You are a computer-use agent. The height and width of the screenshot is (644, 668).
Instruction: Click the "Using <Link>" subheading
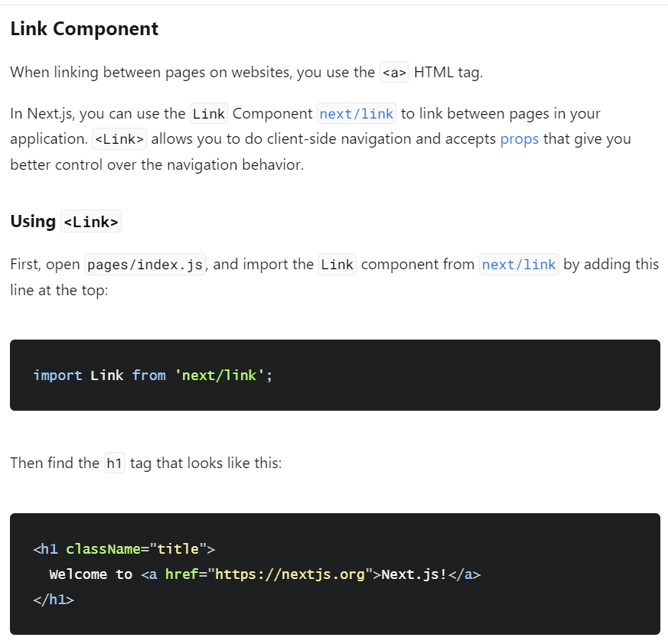(x=66, y=222)
